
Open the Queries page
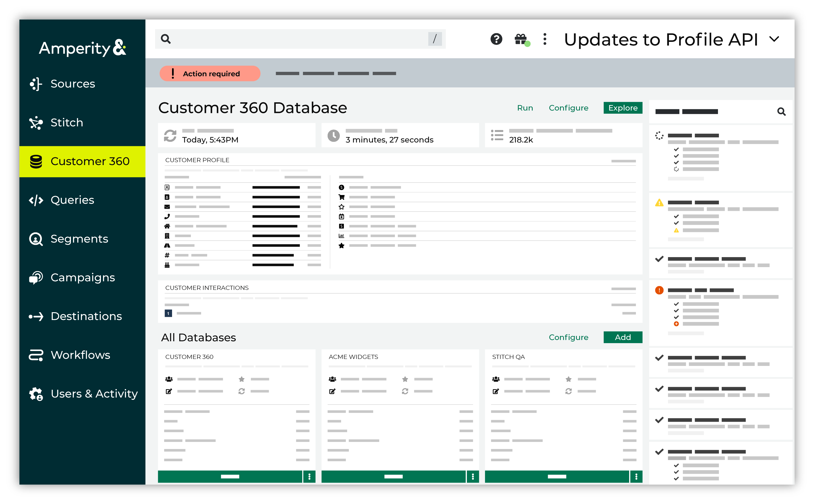pyautogui.click(x=82, y=200)
